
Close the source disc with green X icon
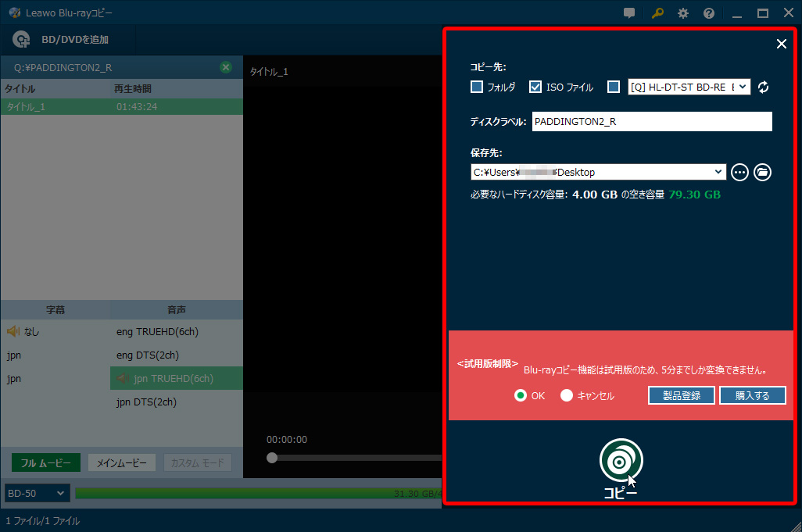pos(226,67)
